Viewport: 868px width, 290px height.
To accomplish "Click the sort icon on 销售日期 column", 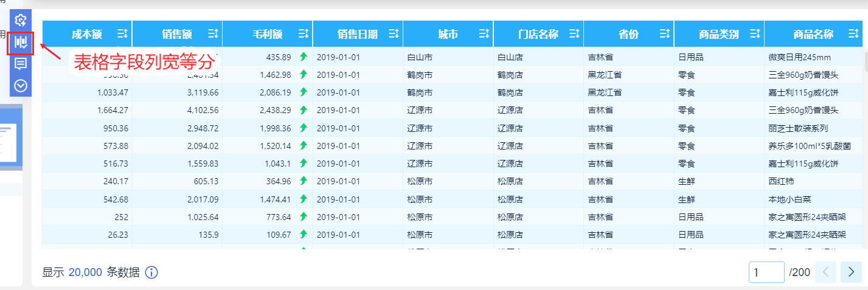I will pyautogui.click(x=394, y=34).
